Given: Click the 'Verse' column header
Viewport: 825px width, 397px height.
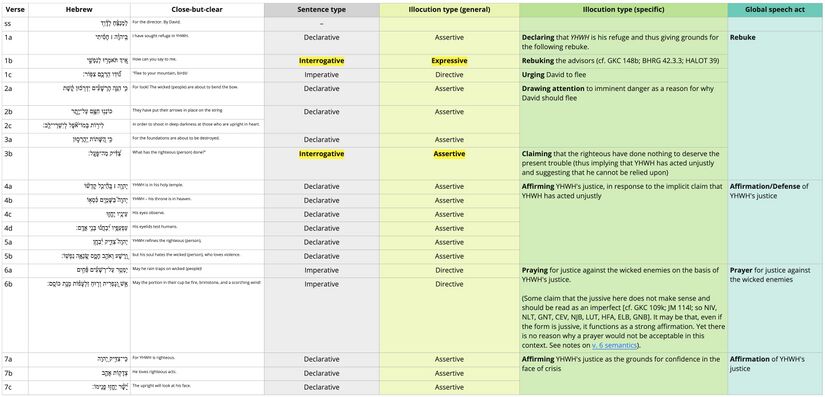Looking at the screenshot, I should point(15,10).
